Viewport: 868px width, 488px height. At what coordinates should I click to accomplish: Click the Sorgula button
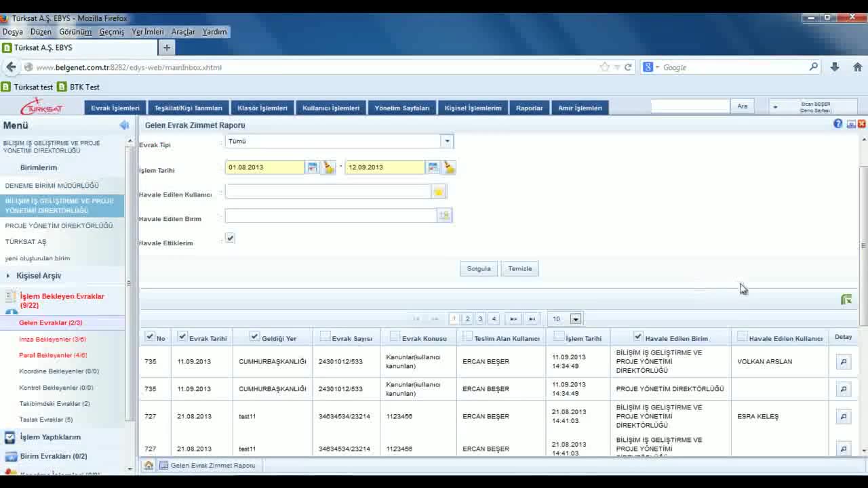[x=478, y=269]
